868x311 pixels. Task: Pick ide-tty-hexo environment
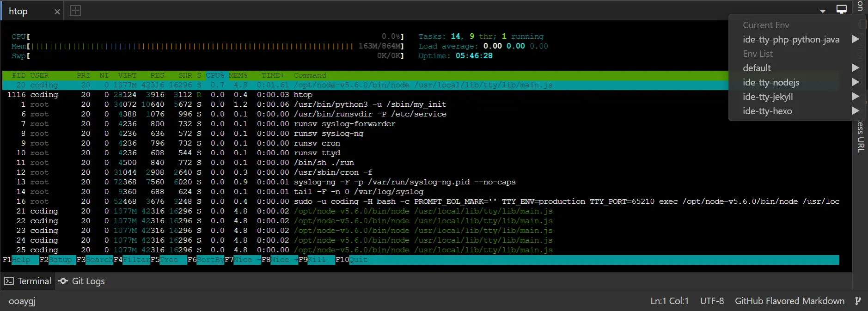pyautogui.click(x=767, y=111)
